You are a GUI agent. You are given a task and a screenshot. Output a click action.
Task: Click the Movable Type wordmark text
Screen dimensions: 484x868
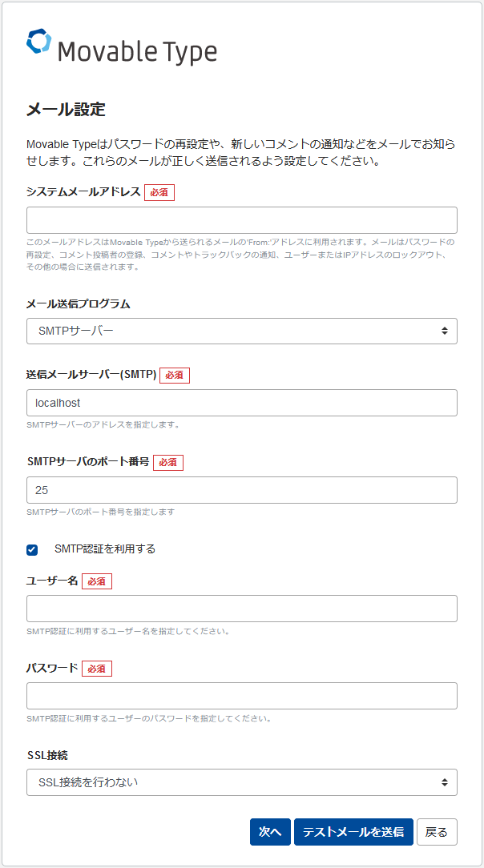coord(137,52)
